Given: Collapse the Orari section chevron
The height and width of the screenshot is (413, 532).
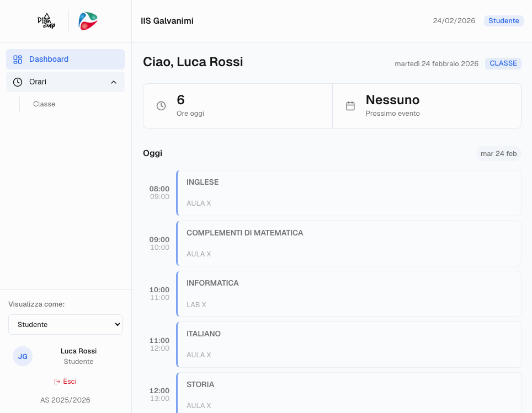Looking at the screenshot, I should pos(114,82).
